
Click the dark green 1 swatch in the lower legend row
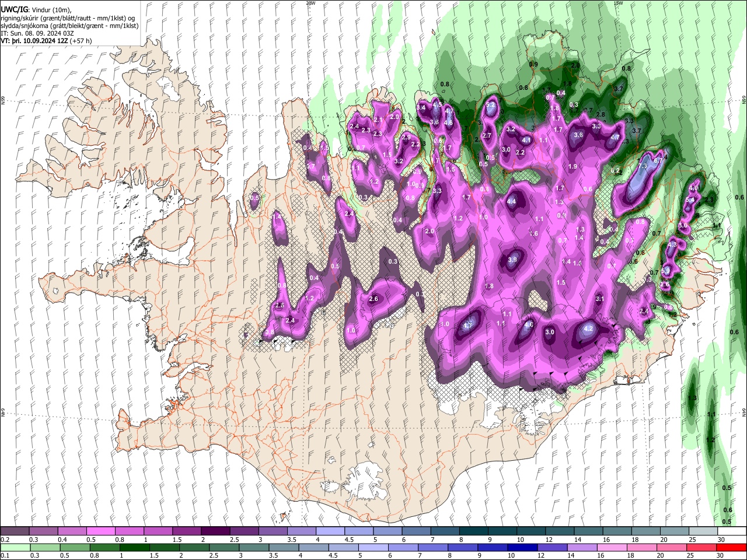(x=134, y=548)
